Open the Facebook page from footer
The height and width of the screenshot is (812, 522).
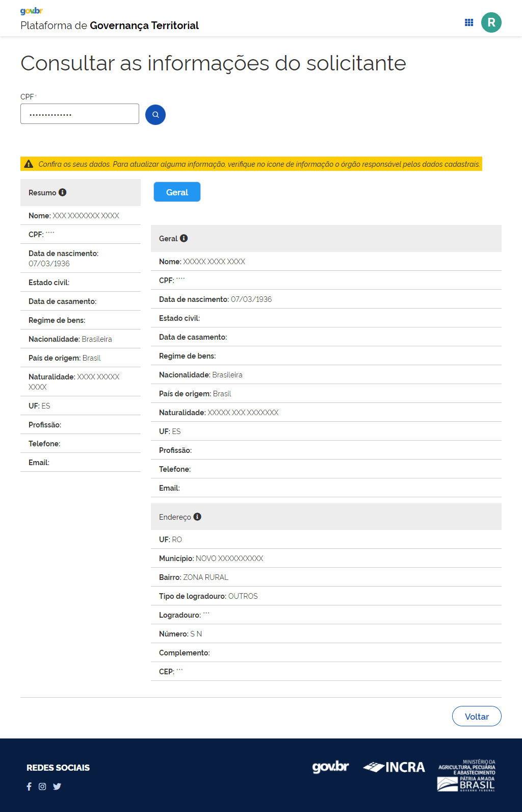tap(29, 786)
